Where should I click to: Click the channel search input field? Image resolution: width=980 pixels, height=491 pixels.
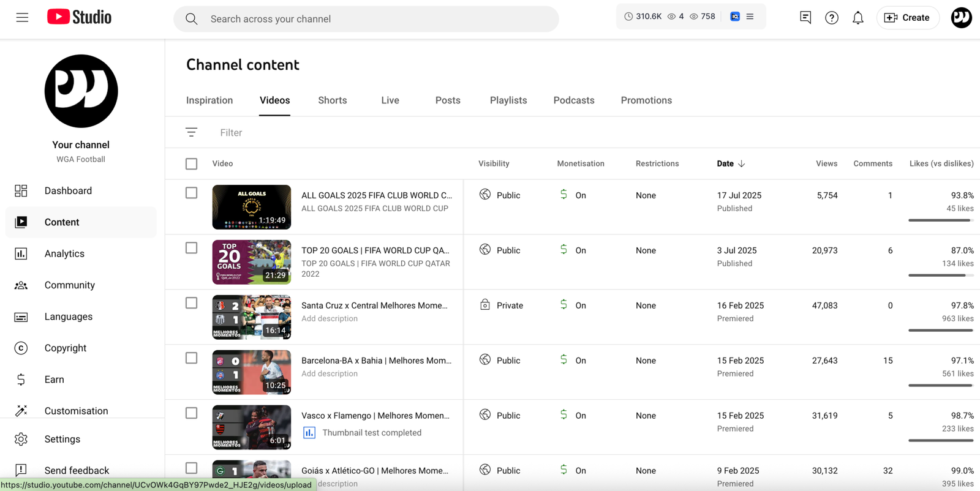click(367, 19)
